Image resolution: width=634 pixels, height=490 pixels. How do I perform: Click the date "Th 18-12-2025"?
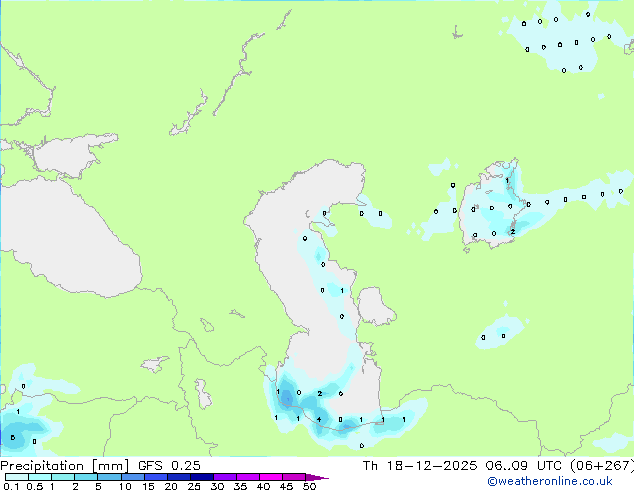(420, 466)
